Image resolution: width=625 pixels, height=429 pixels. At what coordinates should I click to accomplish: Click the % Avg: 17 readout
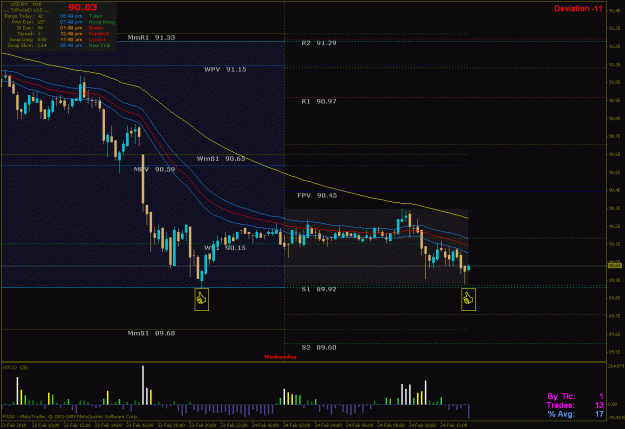pos(576,414)
